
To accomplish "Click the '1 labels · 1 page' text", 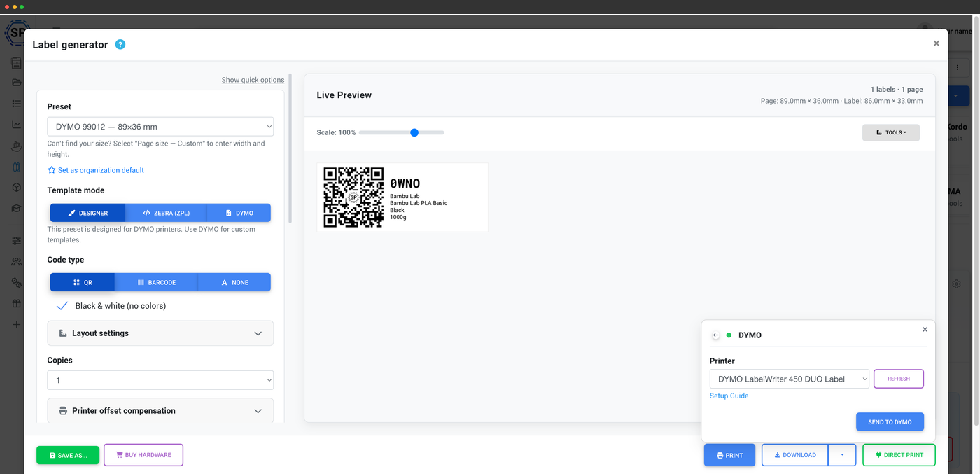I will [897, 90].
